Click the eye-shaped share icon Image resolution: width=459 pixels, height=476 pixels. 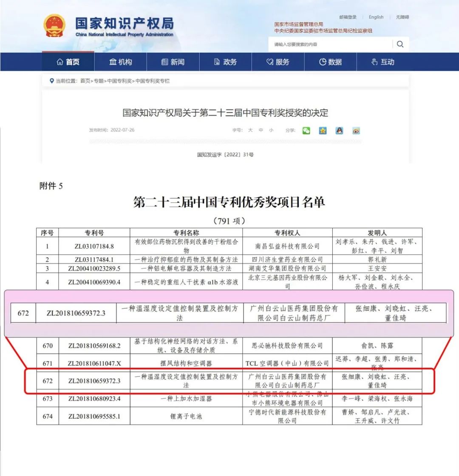355,130
